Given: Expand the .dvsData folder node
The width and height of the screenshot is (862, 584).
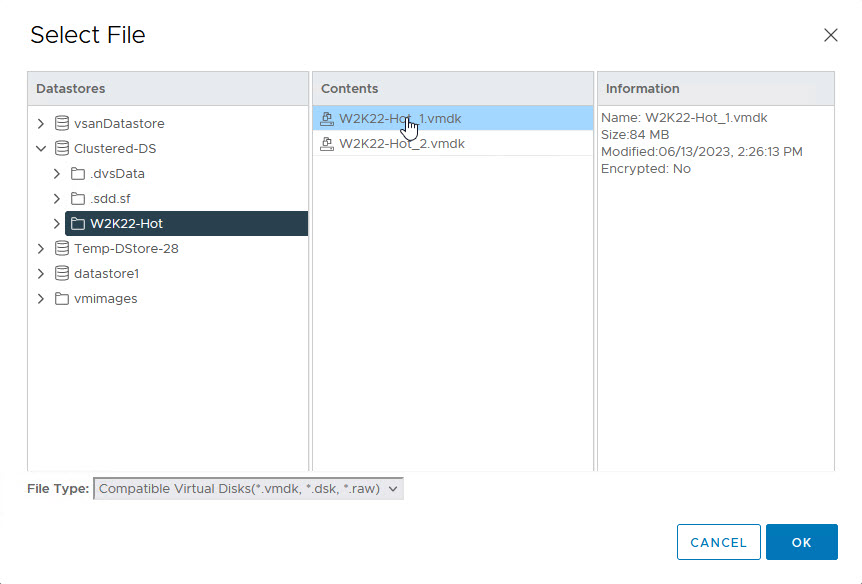Looking at the screenshot, I should [x=57, y=174].
